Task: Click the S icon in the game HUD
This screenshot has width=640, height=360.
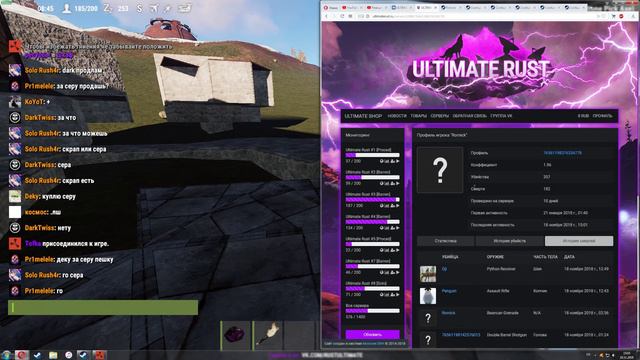Action: click(139, 8)
